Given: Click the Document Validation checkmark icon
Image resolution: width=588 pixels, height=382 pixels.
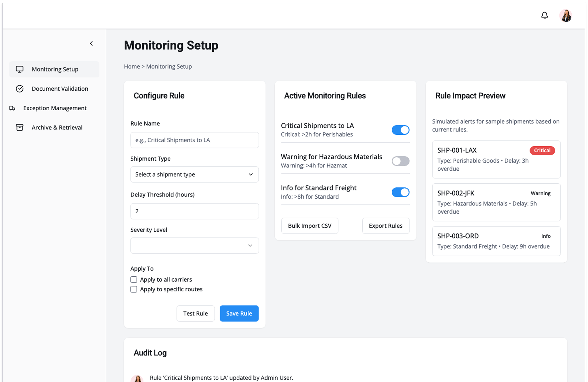Looking at the screenshot, I should point(20,89).
